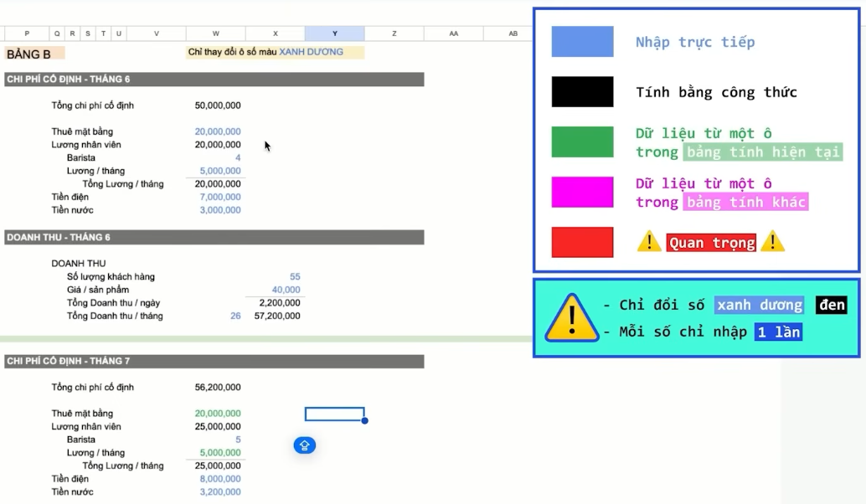Click Tháng 7 Tiền nước value 3,200,000

pos(219,492)
